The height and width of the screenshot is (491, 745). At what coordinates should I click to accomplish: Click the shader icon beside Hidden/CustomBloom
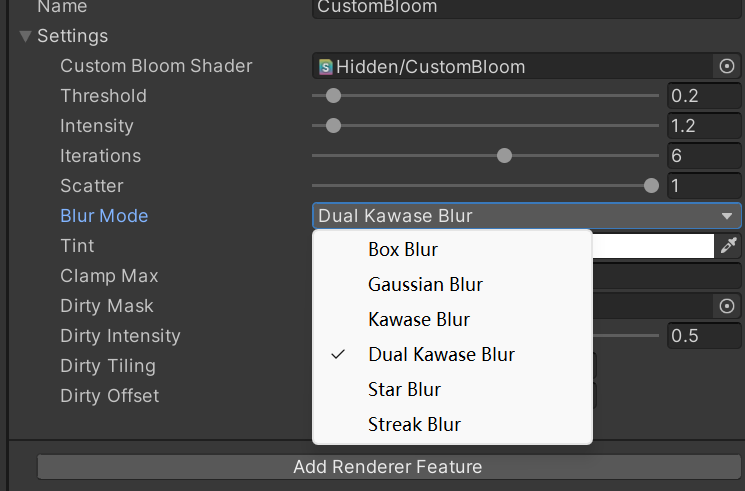(x=325, y=67)
